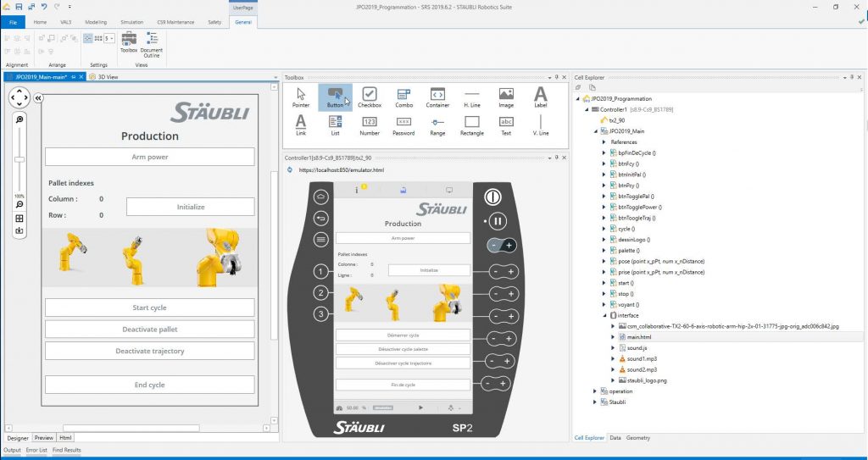This screenshot has width=868, height=460.
Task: Pick the Checkbox tool in Toolbox
Action: 370,97
